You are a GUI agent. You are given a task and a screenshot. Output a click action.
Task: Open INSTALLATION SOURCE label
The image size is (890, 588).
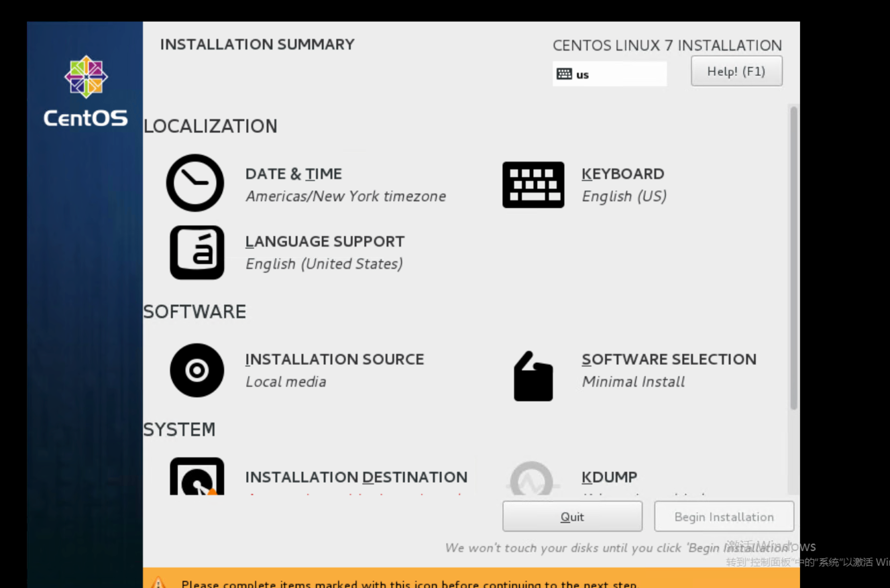click(x=334, y=359)
